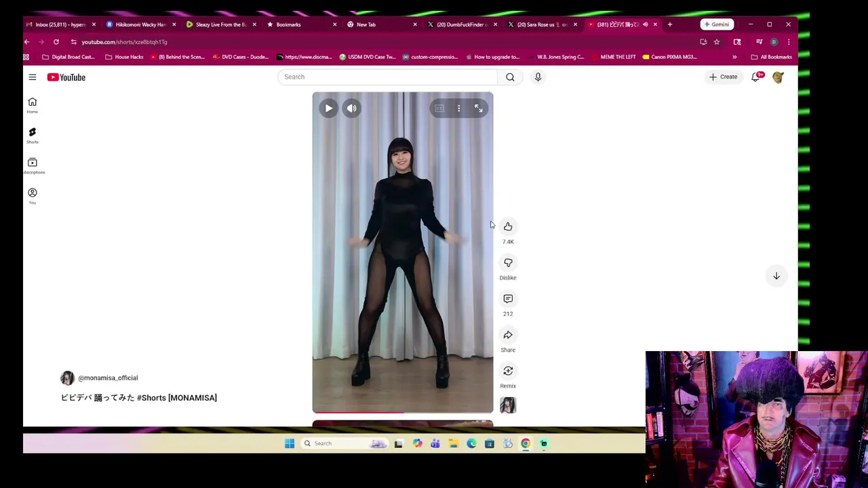The height and width of the screenshot is (488, 868).
Task: Bookmark this page with the star icon
Action: pos(717,42)
